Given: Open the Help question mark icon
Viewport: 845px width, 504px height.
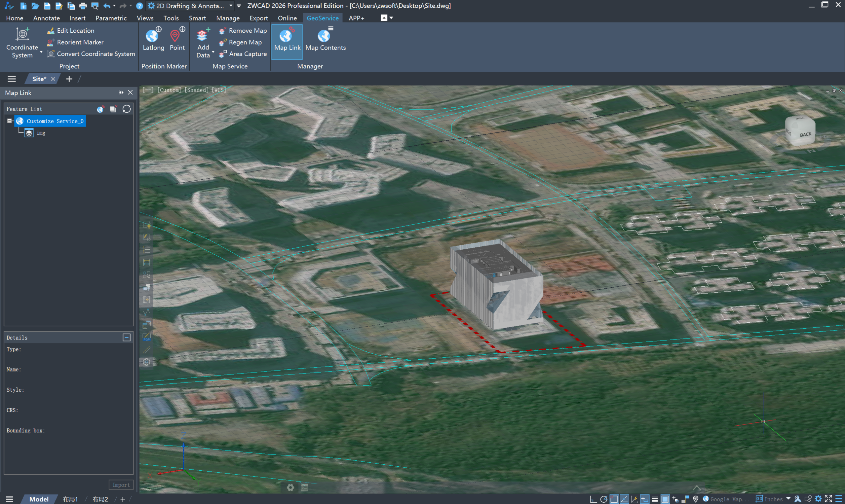Looking at the screenshot, I should tap(139, 6).
